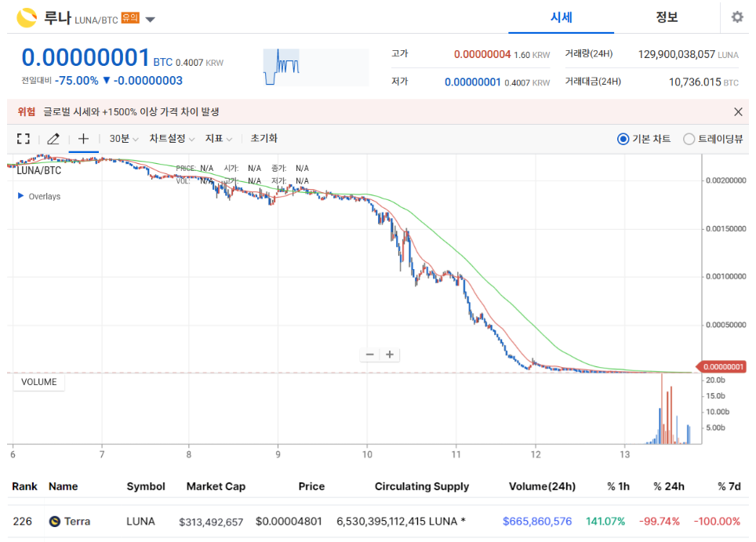Click the -99.74% 24h change value
The width and height of the screenshot is (756, 542).
click(659, 522)
